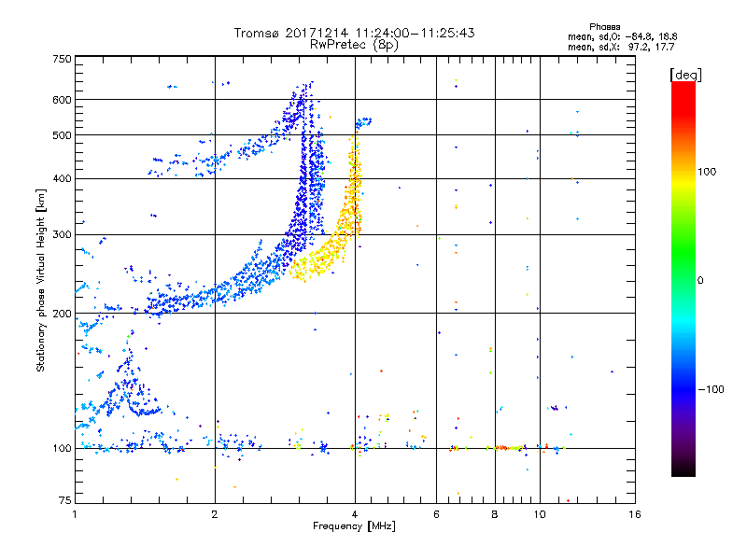Image resolution: width=747 pixels, height=560 pixels.
Task: Click the 'mean, sd,X: 97.2, 17.7' line
Action: (x=621, y=48)
